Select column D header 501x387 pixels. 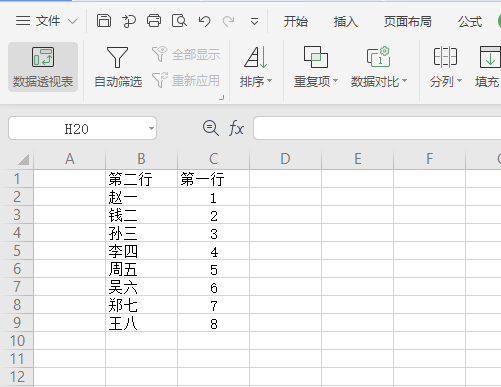coord(285,159)
